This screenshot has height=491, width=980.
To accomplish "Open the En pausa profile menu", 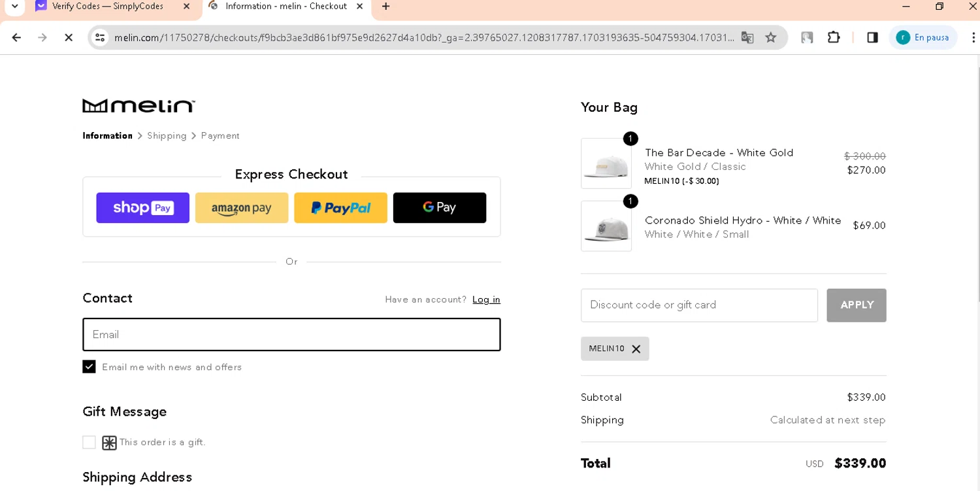I will (923, 38).
